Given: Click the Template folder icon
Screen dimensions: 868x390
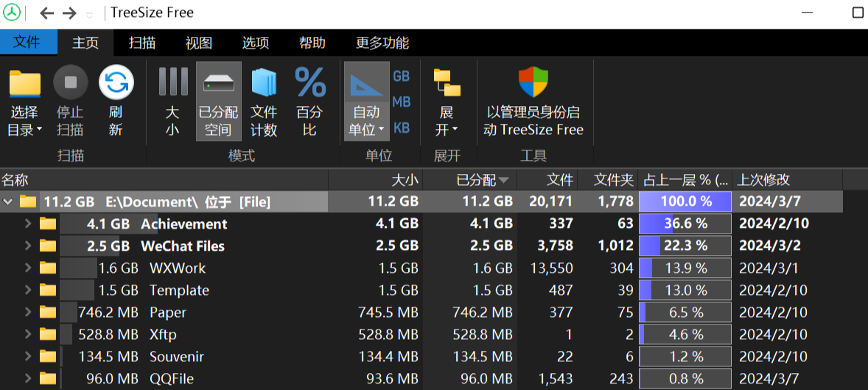Looking at the screenshot, I should 48,290.
